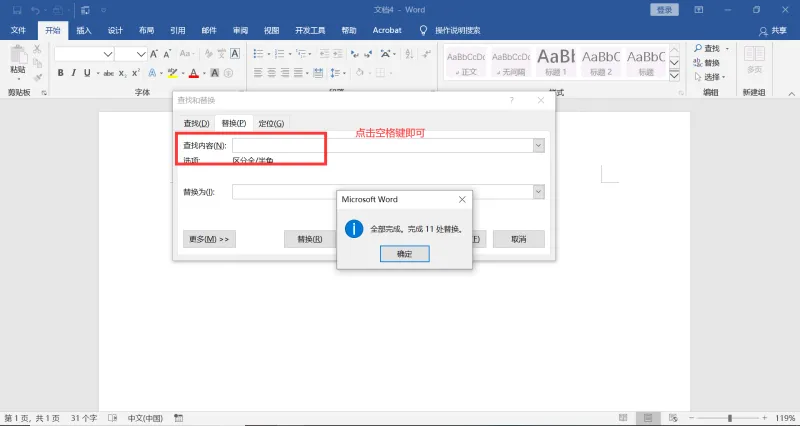
Task: Toggle Italic formatting
Action: pyautogui.click(x=73, y=73)
